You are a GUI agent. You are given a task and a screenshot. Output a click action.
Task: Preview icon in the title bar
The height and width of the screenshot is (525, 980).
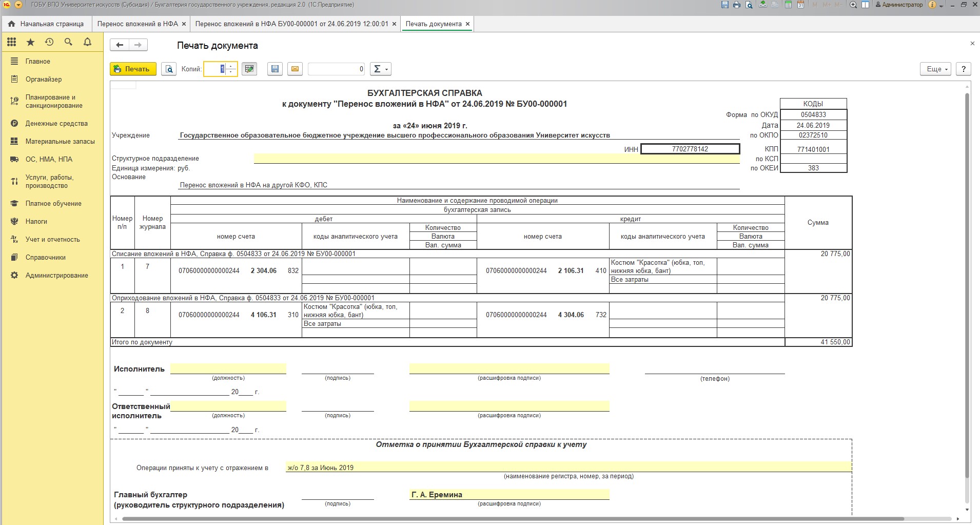click(x=749, y=5)
